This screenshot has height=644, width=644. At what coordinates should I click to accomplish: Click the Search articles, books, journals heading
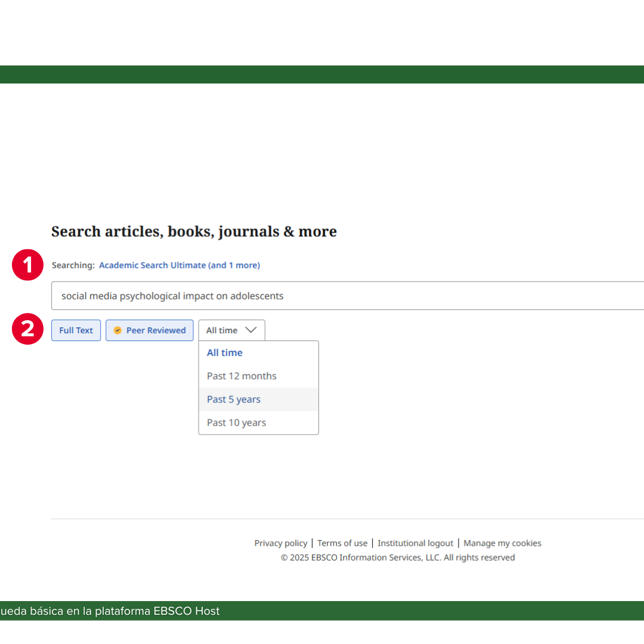194,231
